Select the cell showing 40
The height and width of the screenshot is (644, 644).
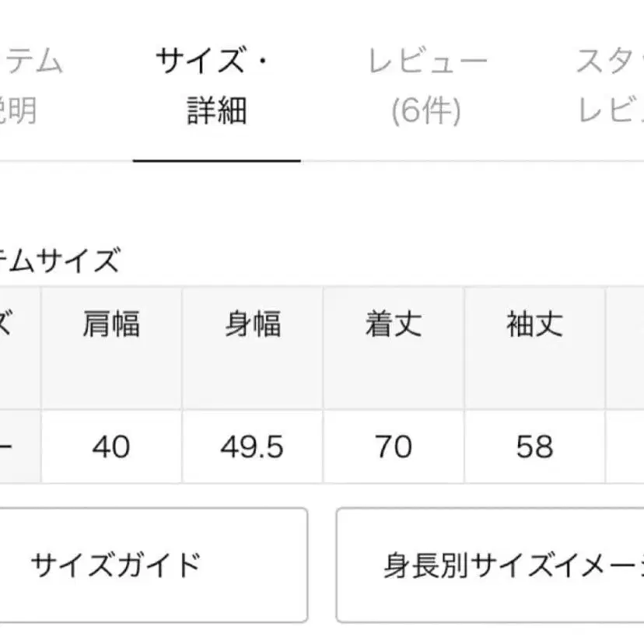pos(110,448)
